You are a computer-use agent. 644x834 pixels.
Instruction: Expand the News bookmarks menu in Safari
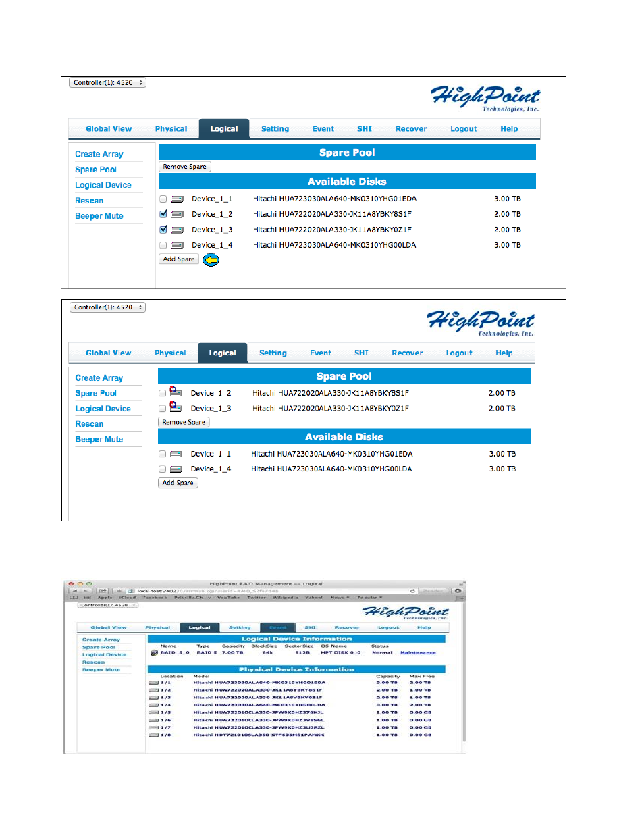click(x=340, y=598)
